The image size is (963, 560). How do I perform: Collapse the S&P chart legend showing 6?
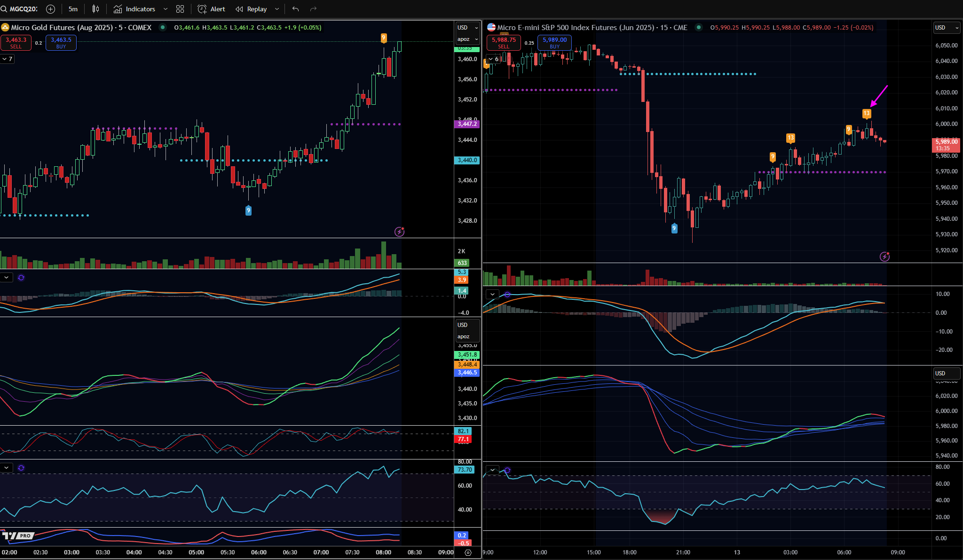point(493,59)
